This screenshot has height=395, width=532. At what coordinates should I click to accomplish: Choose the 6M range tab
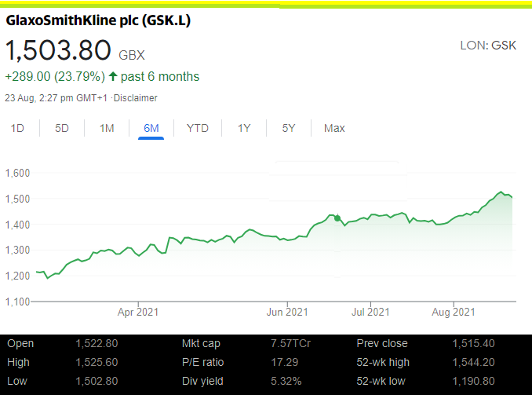click(151, 128)
